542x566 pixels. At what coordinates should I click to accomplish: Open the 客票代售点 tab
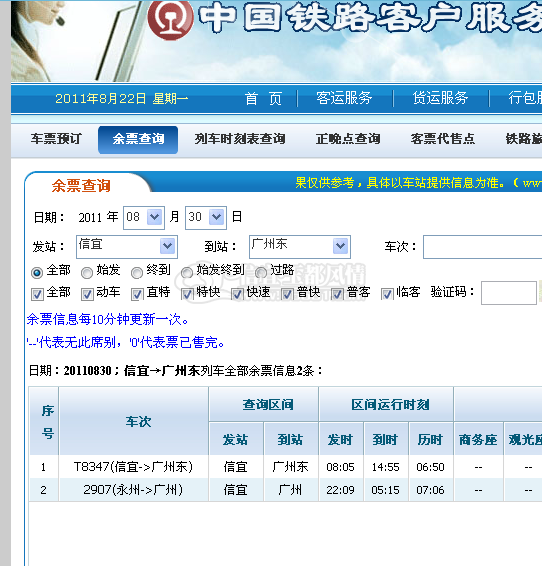click(x=443, y=139)
